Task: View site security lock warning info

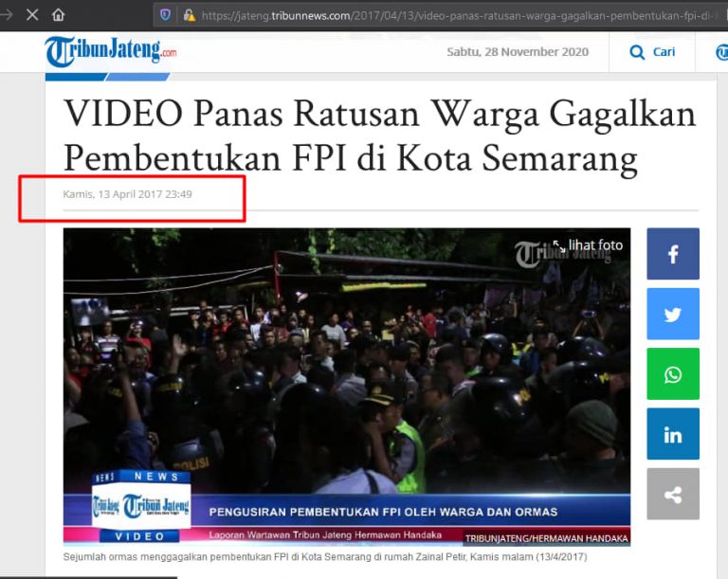Action: point(189,15)
